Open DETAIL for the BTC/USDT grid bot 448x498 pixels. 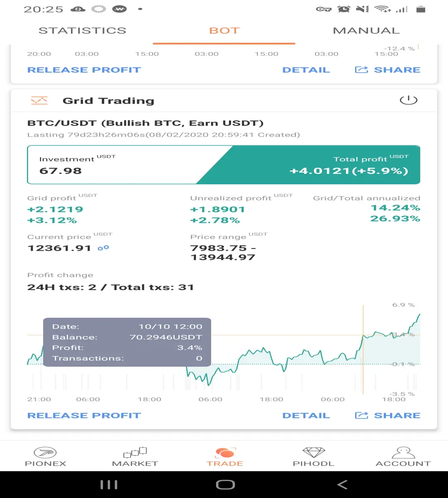point(306,415)
